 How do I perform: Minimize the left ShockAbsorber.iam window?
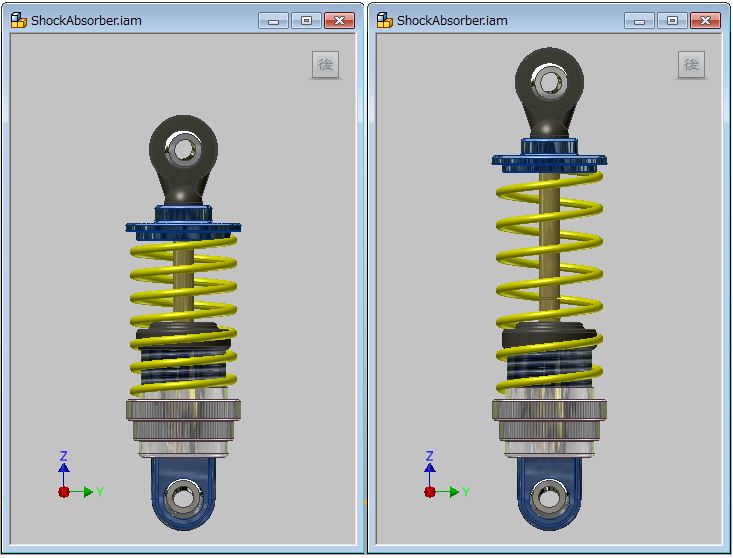[x=273, y=21]
